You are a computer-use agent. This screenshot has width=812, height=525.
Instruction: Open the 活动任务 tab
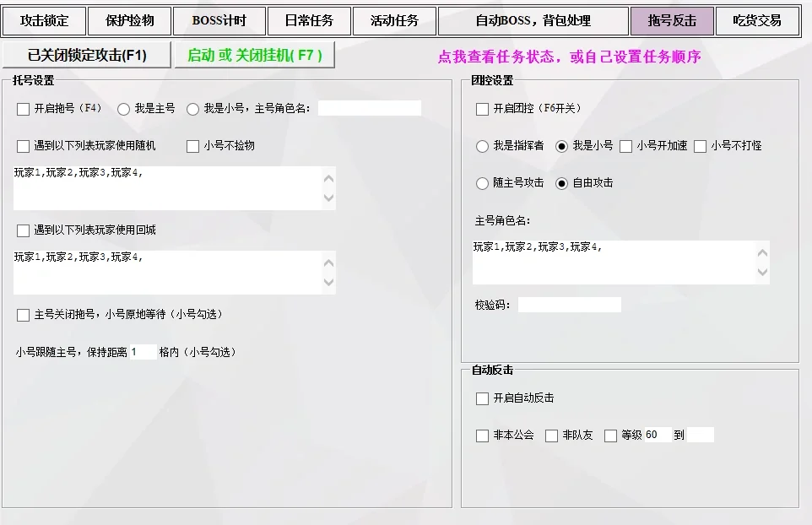[394, 21]
